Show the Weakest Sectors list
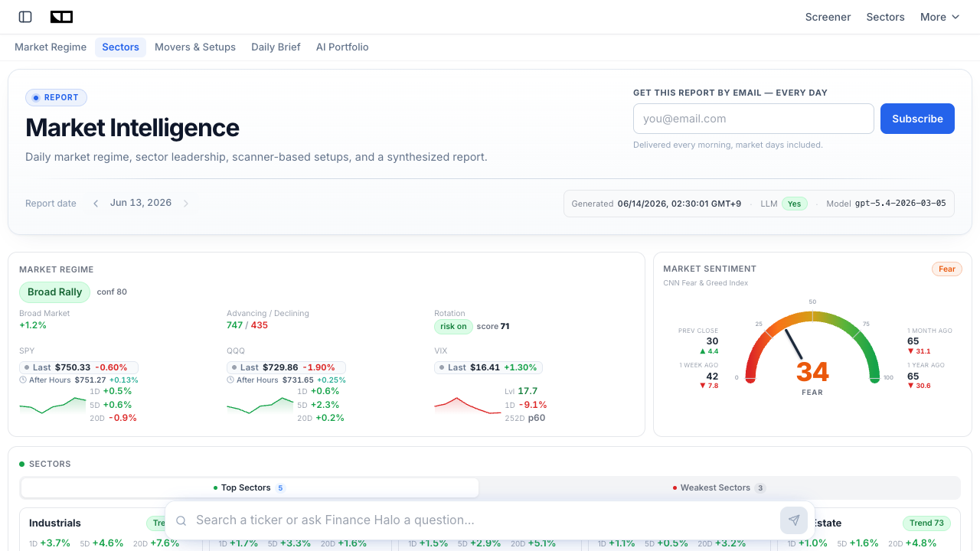 (719, 487)
